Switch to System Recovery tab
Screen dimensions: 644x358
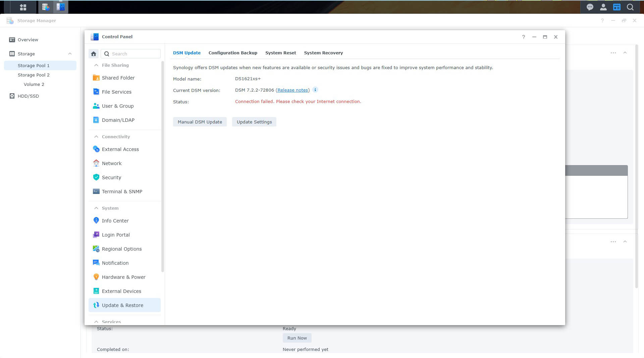(x=323, y=53)
